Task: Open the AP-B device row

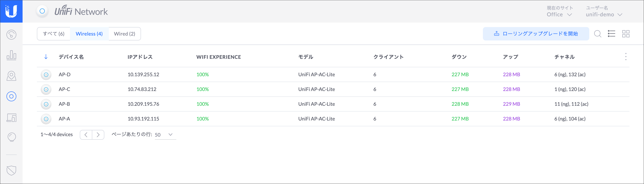Action: pyautogui.click(x=64, y=104)
